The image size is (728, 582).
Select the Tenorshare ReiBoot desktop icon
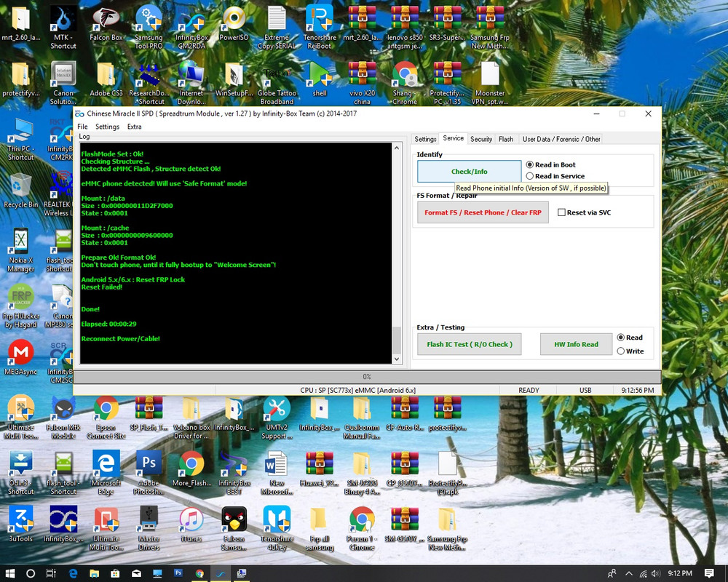tap(320, 27)
